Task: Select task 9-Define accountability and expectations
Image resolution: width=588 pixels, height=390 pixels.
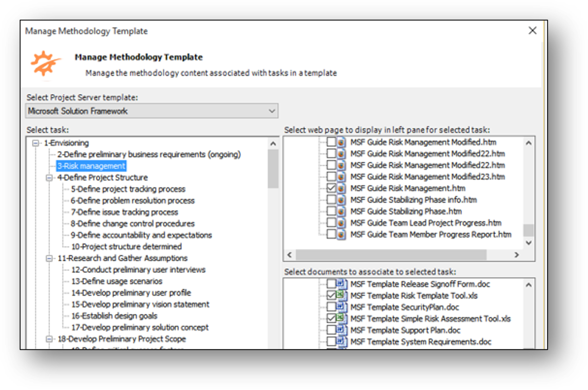Action: coord(141,235)
